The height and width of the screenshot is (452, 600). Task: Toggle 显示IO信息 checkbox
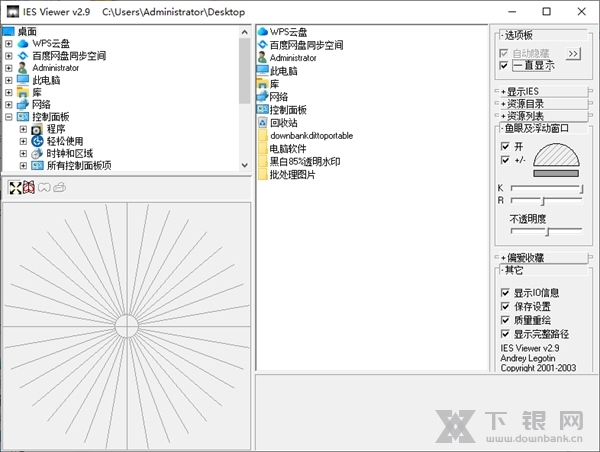tap(505, 293)
